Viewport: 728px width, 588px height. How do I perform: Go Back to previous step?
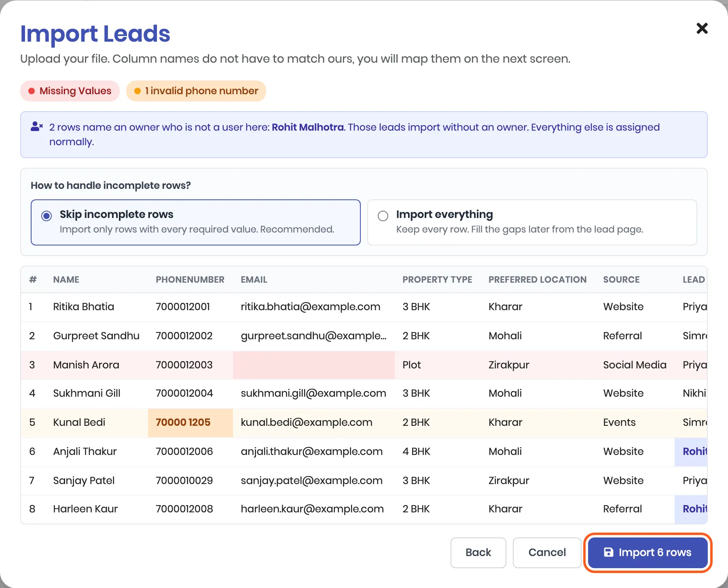(x=478, y=552)
